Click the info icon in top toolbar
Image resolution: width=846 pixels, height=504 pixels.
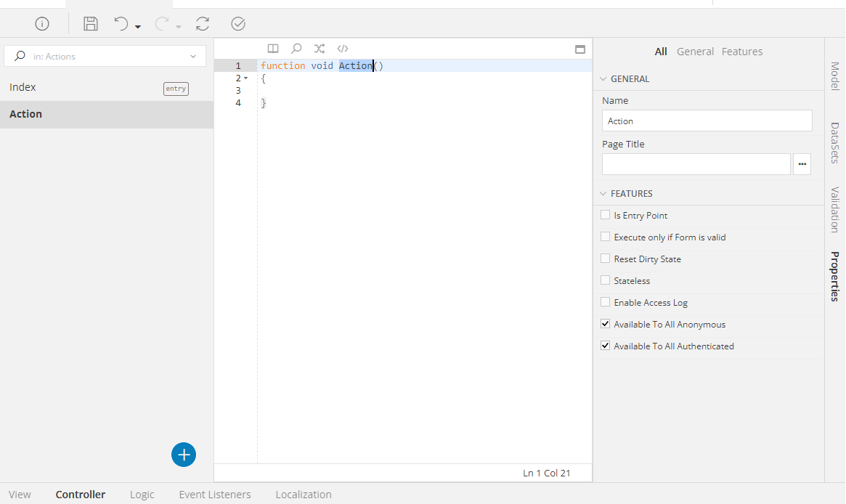(42, 24)
